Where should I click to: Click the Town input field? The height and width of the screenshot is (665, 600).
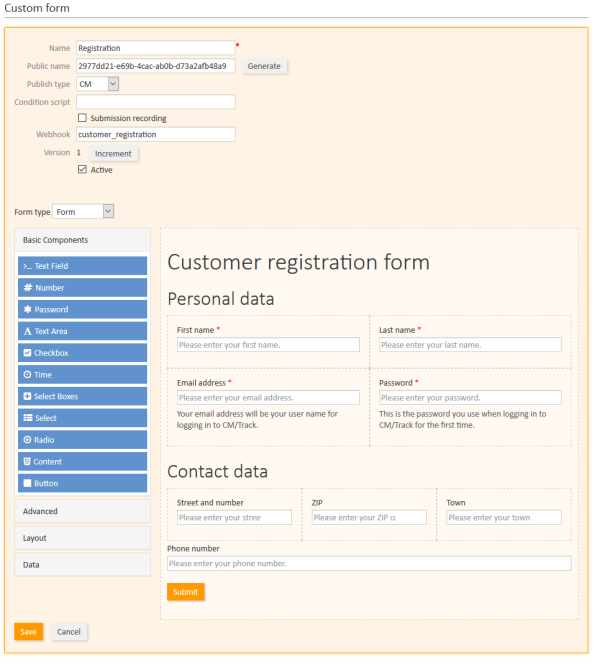point(504,517)
